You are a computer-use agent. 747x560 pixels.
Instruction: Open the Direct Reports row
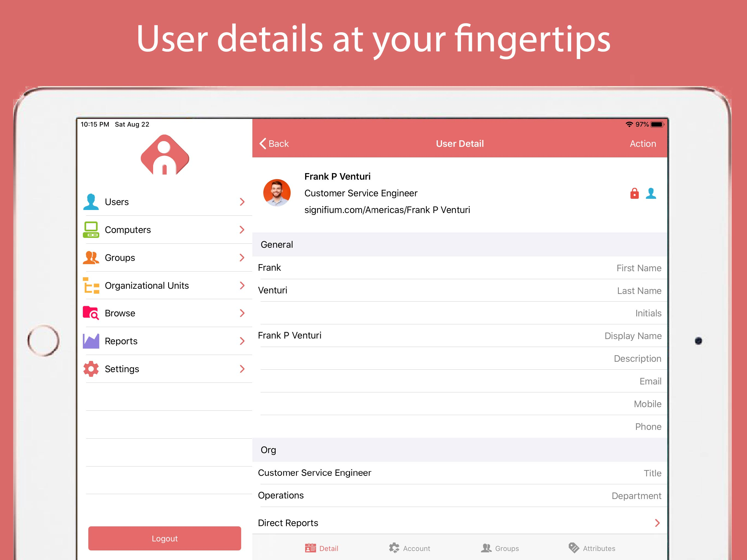click(460, 523)
